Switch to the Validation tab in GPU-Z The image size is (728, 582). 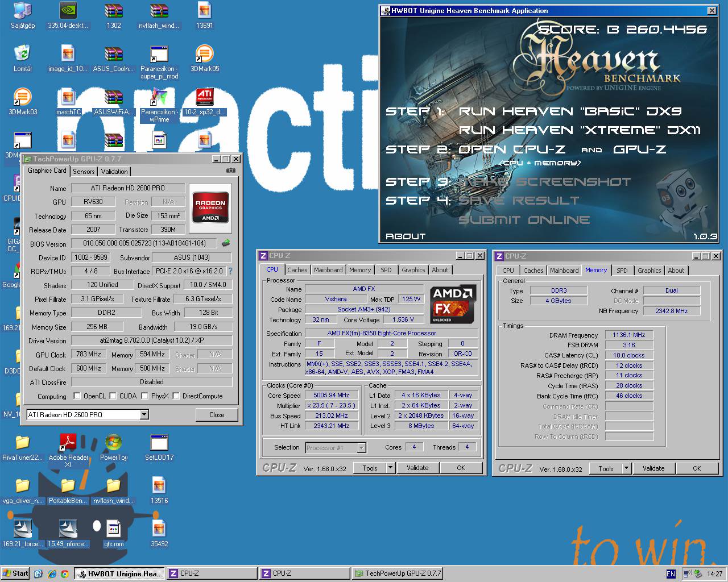114,171
